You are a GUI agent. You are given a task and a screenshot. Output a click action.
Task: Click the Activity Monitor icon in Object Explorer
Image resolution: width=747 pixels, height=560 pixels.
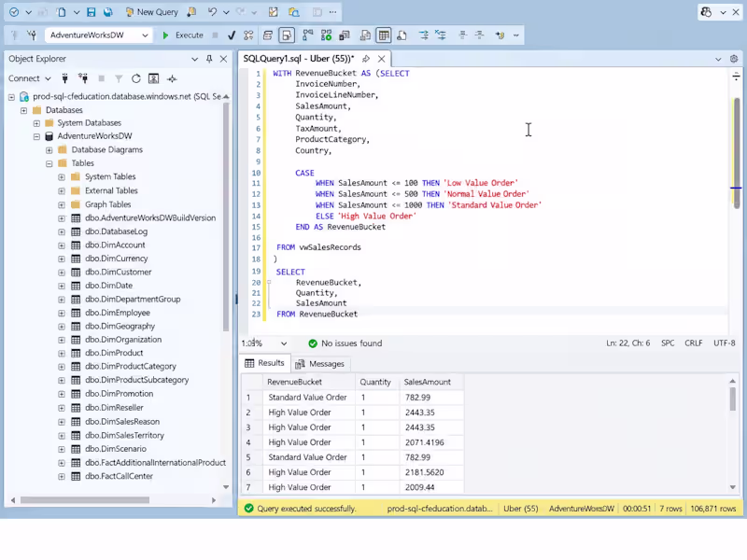click(153, 78)
